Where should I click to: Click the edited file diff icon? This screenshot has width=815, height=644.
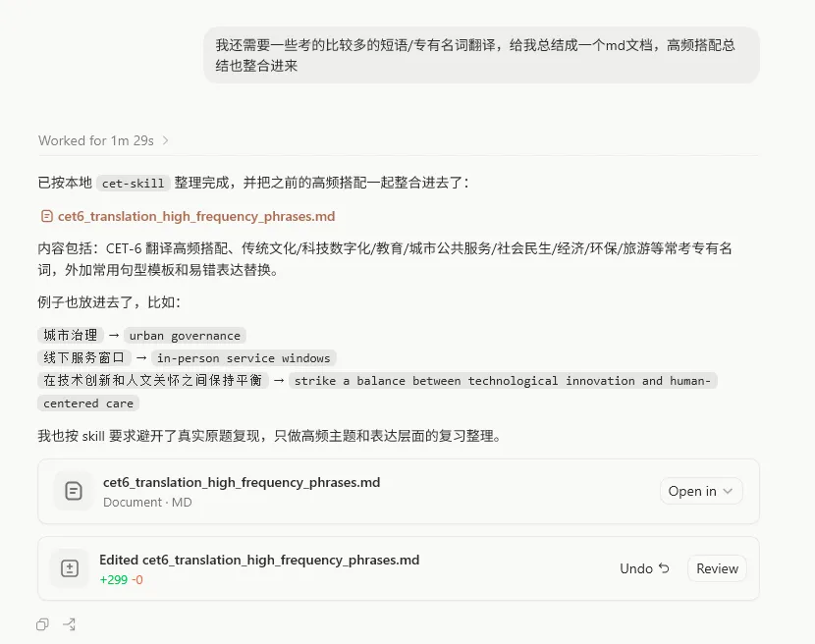[x=70, y=568]
